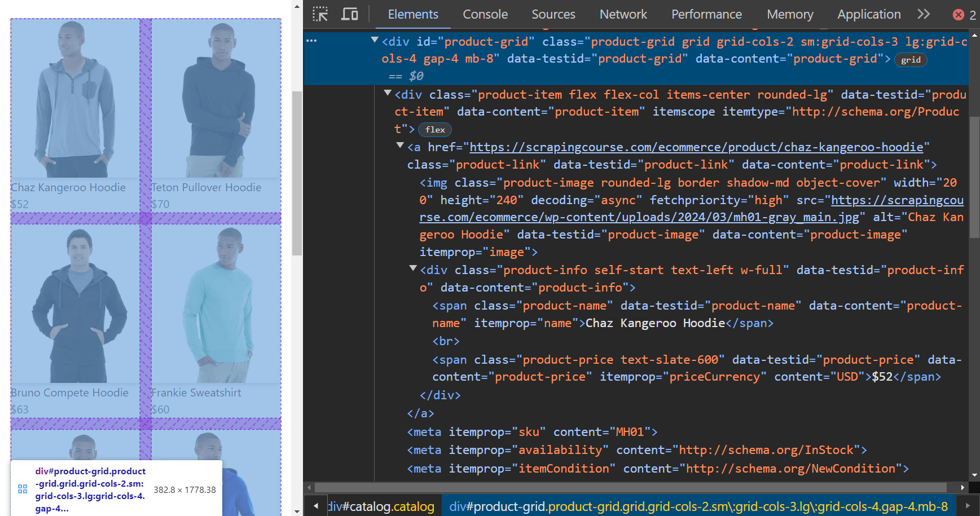The image size is (980, 516).
Task: Toggle the device toolbar icon
Action: [x=350, y=14]
